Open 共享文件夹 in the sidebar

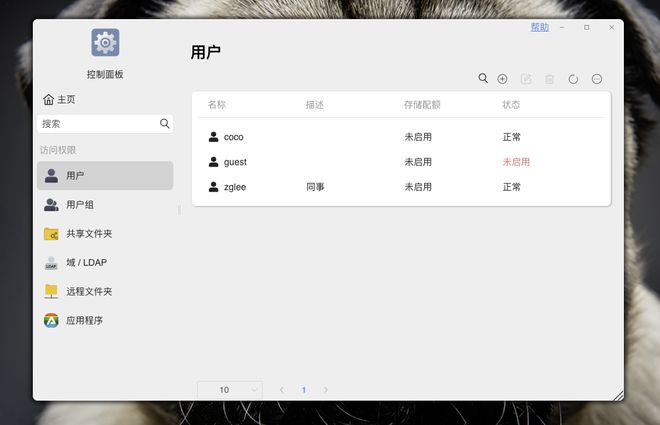(105, 234)
